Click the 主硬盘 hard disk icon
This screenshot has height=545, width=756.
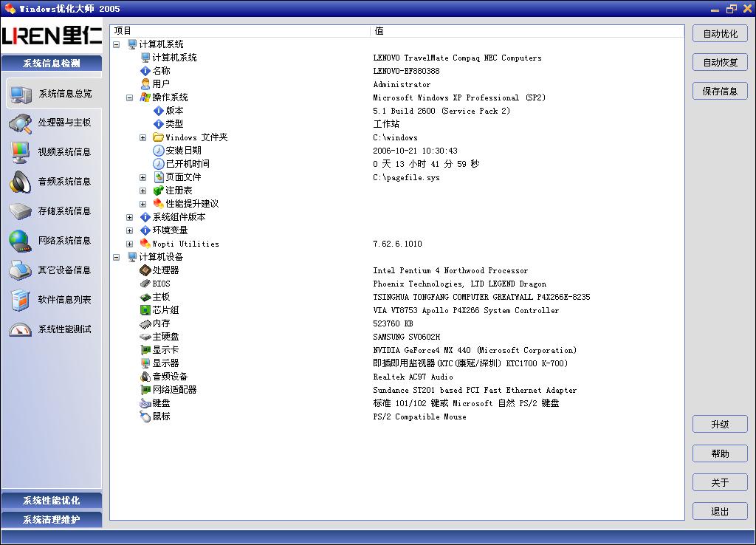[x=145, y=337]
